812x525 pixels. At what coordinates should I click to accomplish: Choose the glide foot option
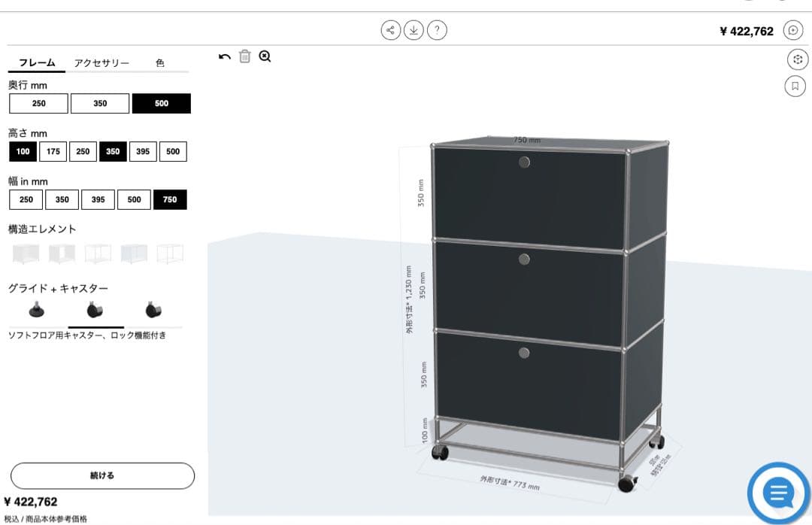coord(36,310)
